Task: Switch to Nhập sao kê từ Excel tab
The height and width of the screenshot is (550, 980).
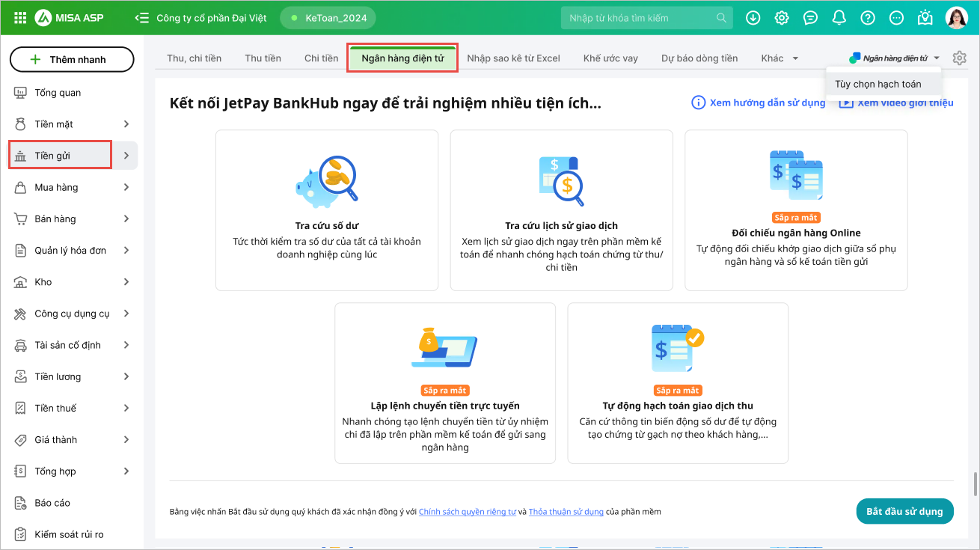Action: pyautogui.click(x=514, y=58)
